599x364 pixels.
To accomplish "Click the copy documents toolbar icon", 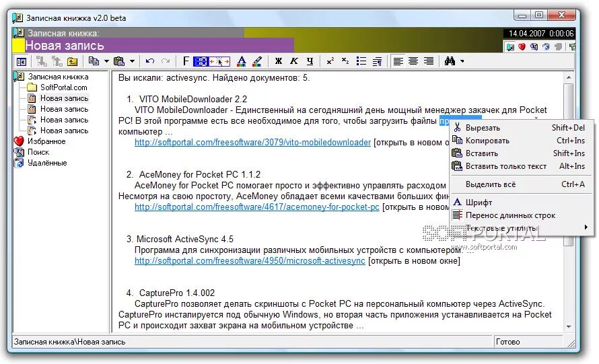I will click(94, 61).
